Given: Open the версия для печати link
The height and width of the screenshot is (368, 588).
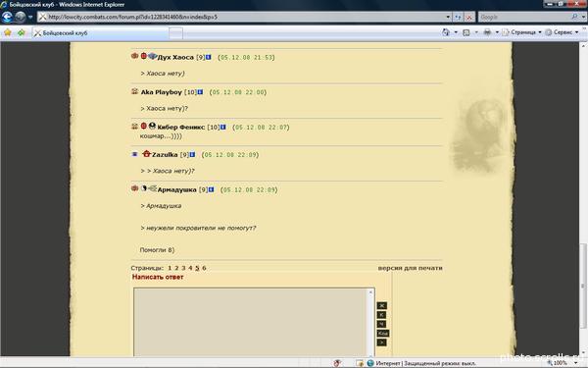Looking at the screenshot, I should 410,268.
